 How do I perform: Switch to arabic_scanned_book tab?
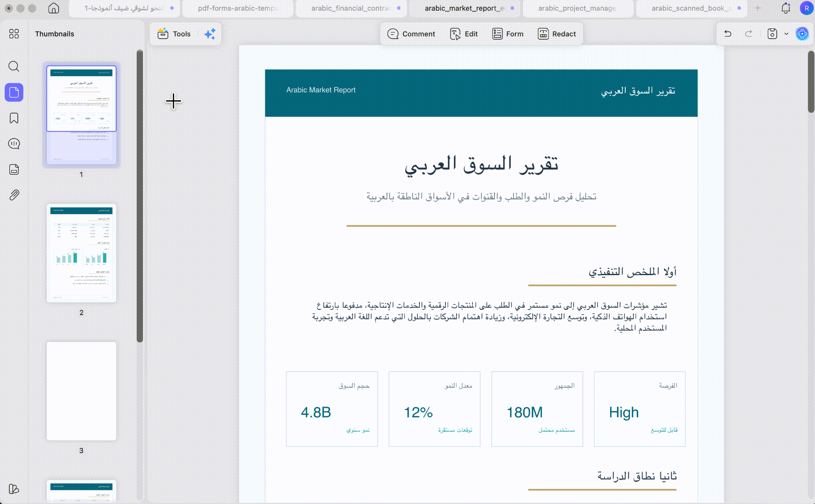[692, 8]
